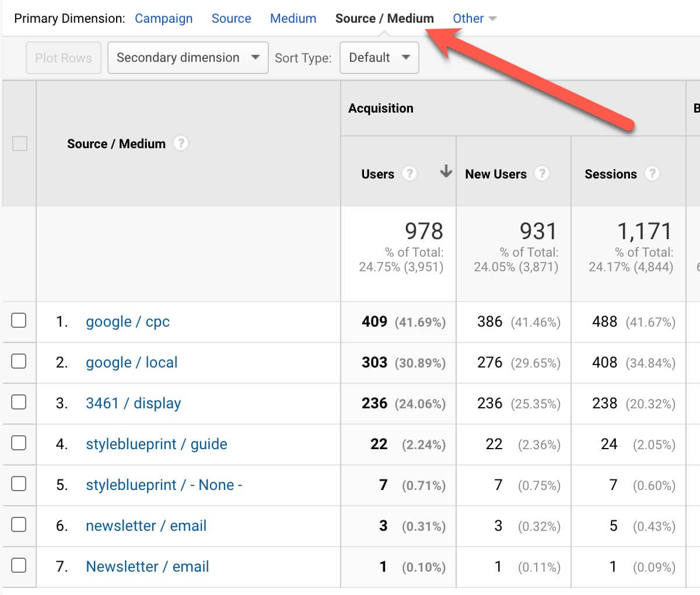
Task: Click the Users sort descending arrow
Action: [x=446, y=171]
